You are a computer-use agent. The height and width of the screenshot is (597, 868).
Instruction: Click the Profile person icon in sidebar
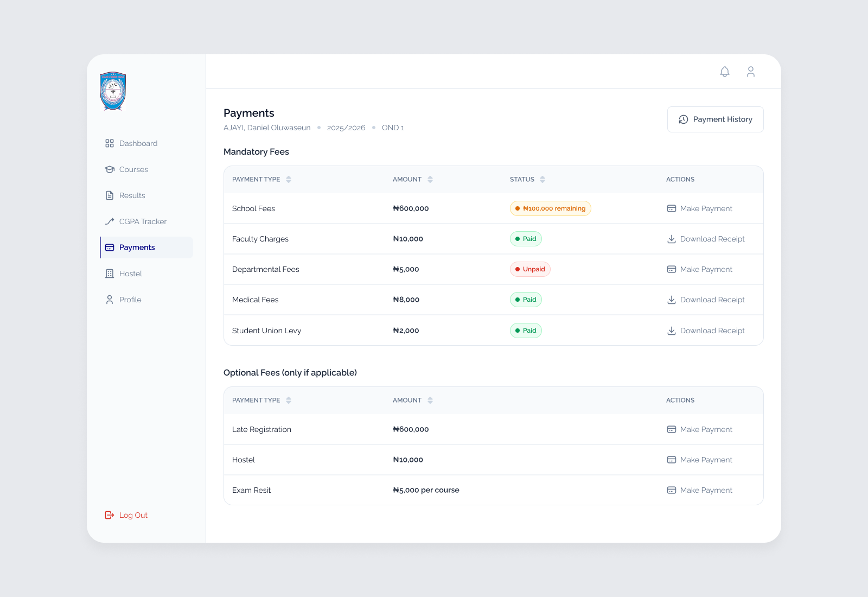click(110, 300)
